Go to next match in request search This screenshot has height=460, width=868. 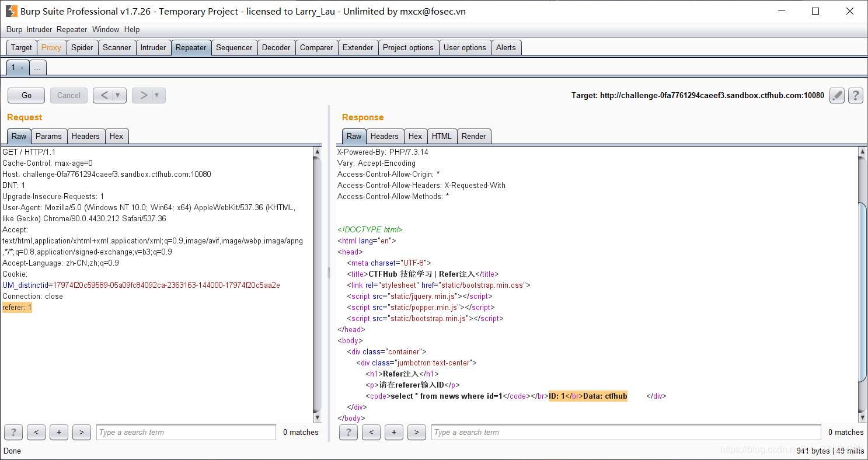[82, 432]
